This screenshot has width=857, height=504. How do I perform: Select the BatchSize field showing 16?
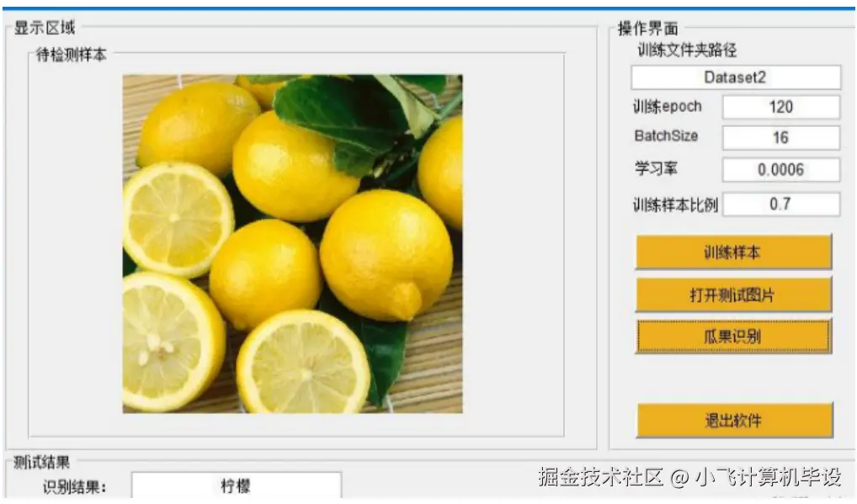(781, 137)
